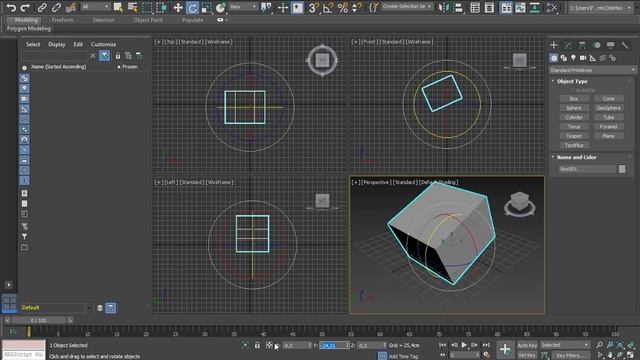Collapse the Name and Color rollout
This screenshot has height=360, width=640.
(576, 157)
